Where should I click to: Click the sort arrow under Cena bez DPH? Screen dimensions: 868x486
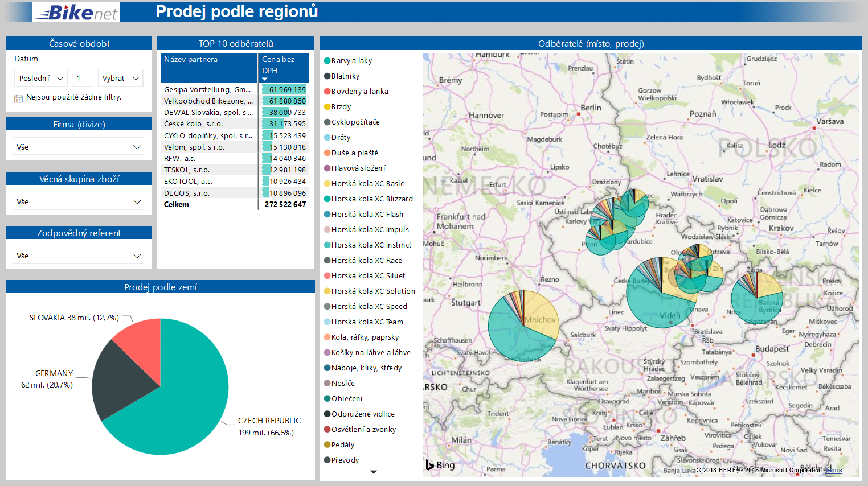[265, 79]
